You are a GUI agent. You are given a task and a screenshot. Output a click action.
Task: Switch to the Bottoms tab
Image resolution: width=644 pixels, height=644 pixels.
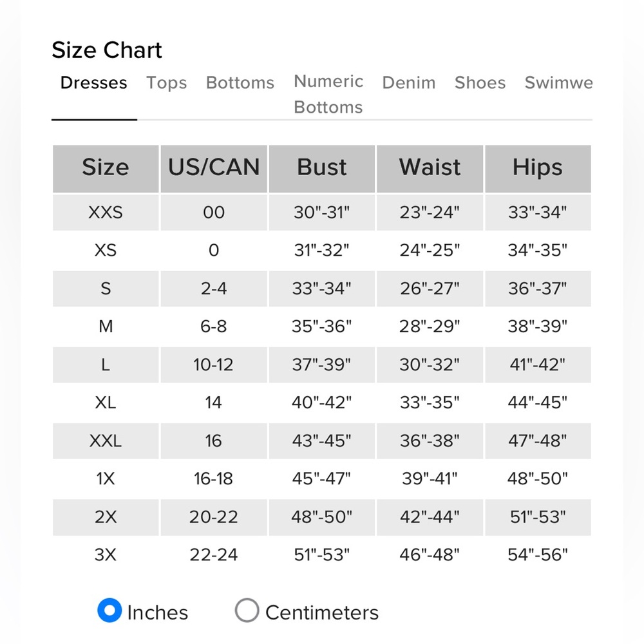240,83
